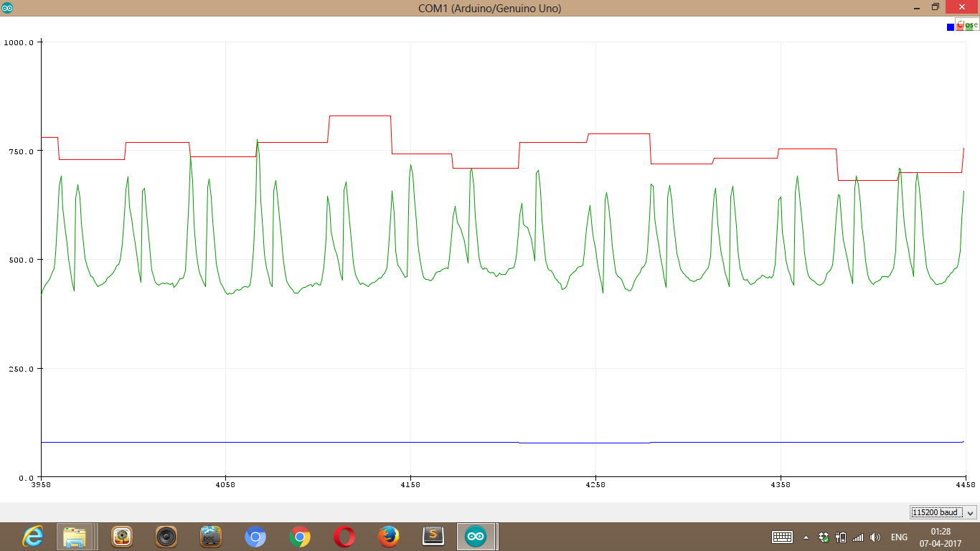The image size is (980, 551).
Task: Select the Arduino IDE taskbar button
Action: tap(476, 537)
